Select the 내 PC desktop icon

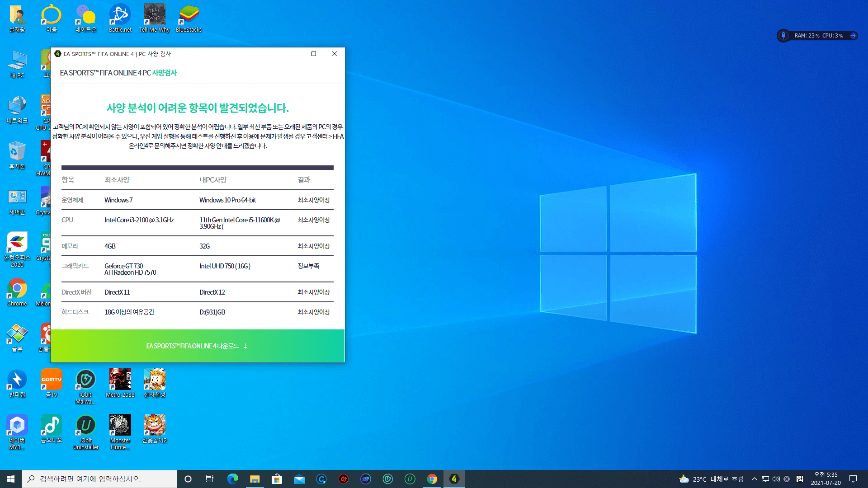[x=17, y=65]
